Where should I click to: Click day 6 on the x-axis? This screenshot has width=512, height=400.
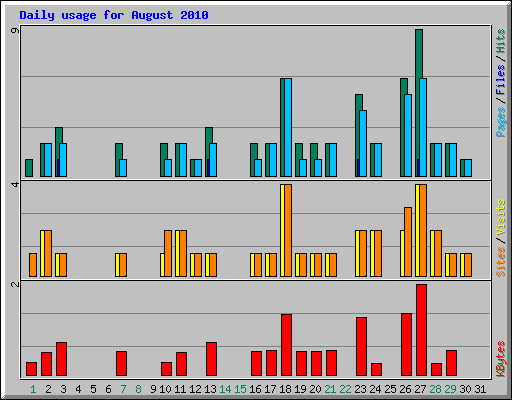108,389
